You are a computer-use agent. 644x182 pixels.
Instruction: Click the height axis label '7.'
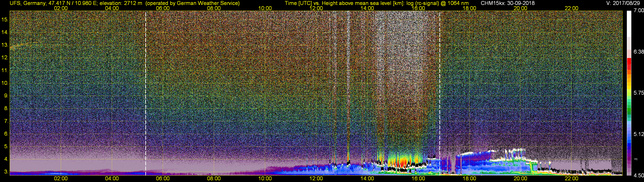click(6, 121)
